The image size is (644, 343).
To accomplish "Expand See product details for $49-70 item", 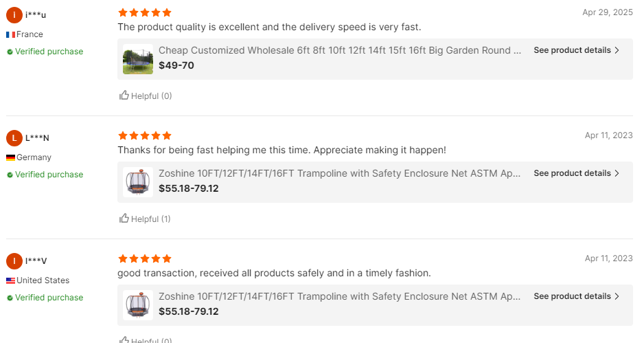I will (576, 50).
